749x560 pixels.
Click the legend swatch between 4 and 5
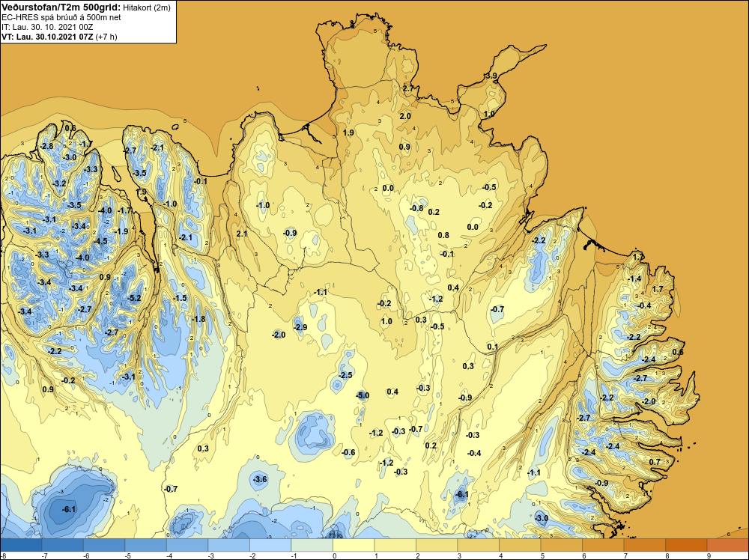pyautogui.click(x=520, y=545)
